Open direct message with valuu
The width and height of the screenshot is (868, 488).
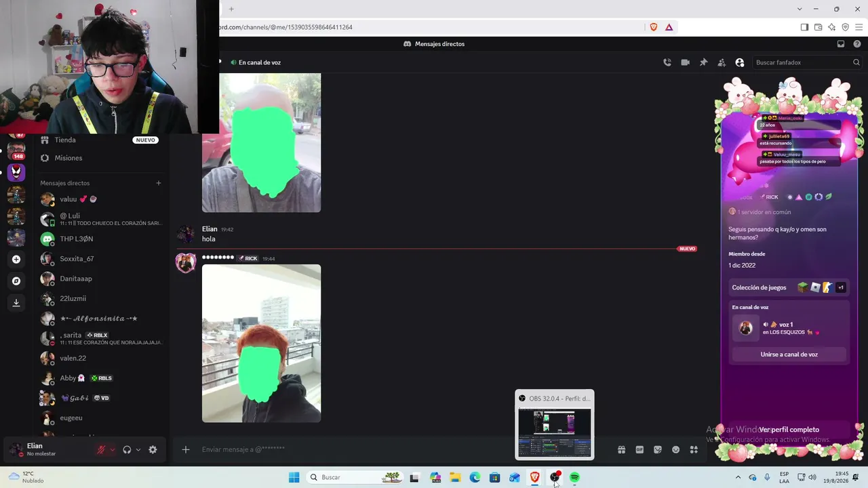pyautogui.click(x=100, y=199)
